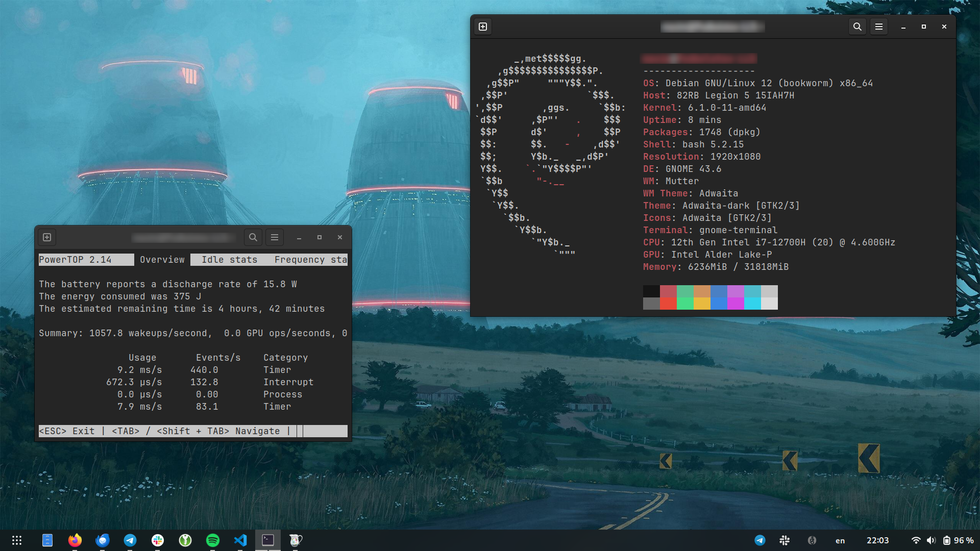This screenshot has height=551, width=980.
Task: Open the green GitKraken-style app in taskbar
Action: [x=185, y=540]
